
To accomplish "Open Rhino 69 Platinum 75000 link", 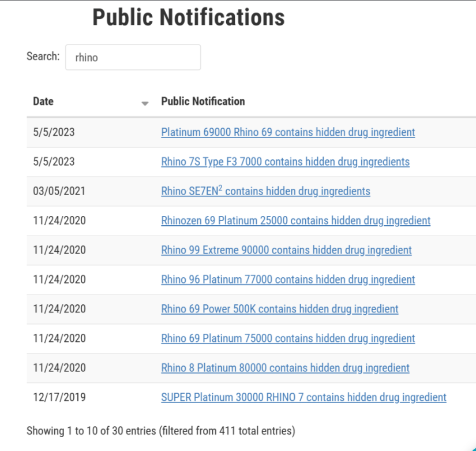I will tap(288, 338).
